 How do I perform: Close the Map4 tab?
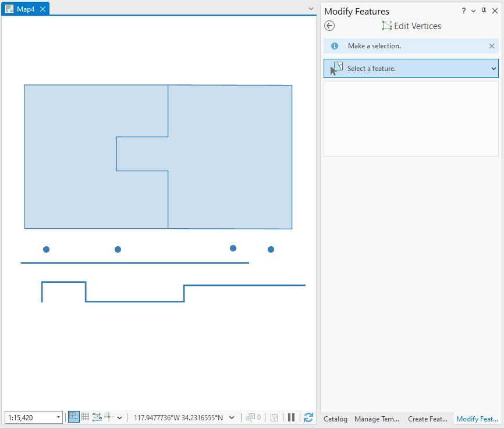point(42,9)
